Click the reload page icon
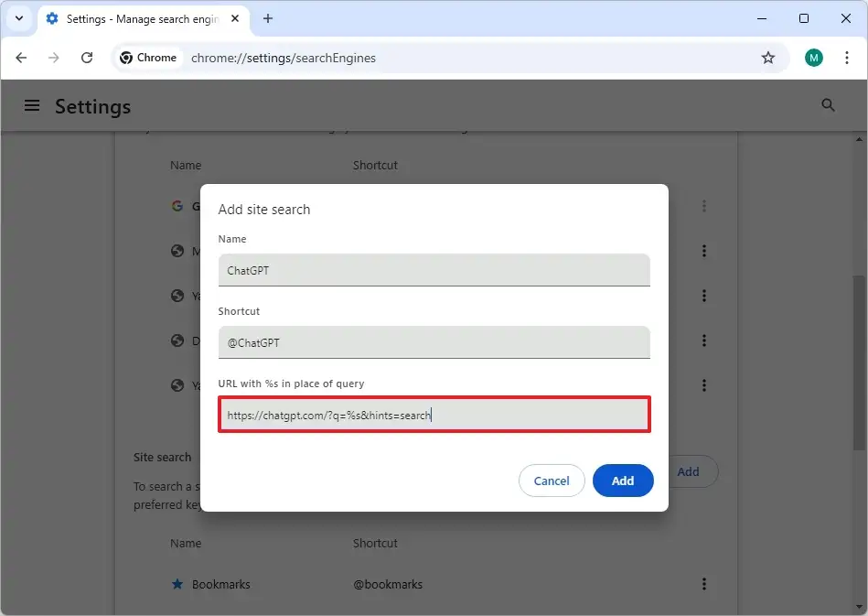Viewport: 868px width, 616px height. tap(87, 57)
